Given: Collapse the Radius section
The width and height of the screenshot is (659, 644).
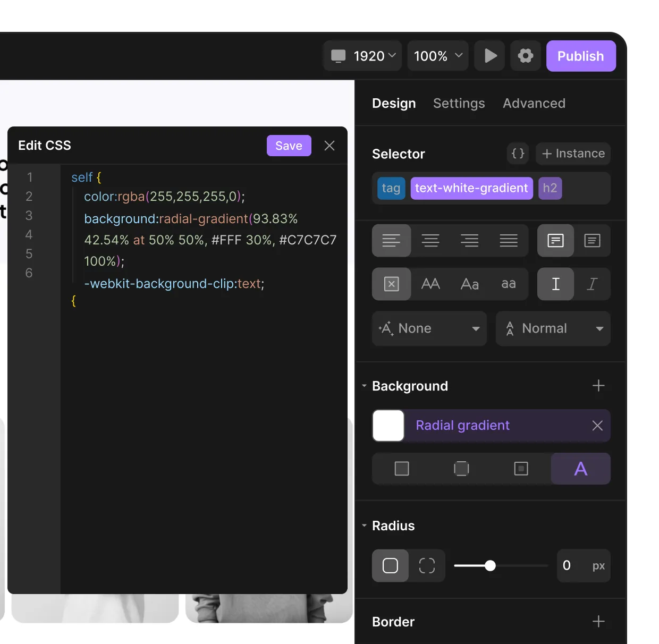Looking at the screenshot, I should tap(365, 526).
